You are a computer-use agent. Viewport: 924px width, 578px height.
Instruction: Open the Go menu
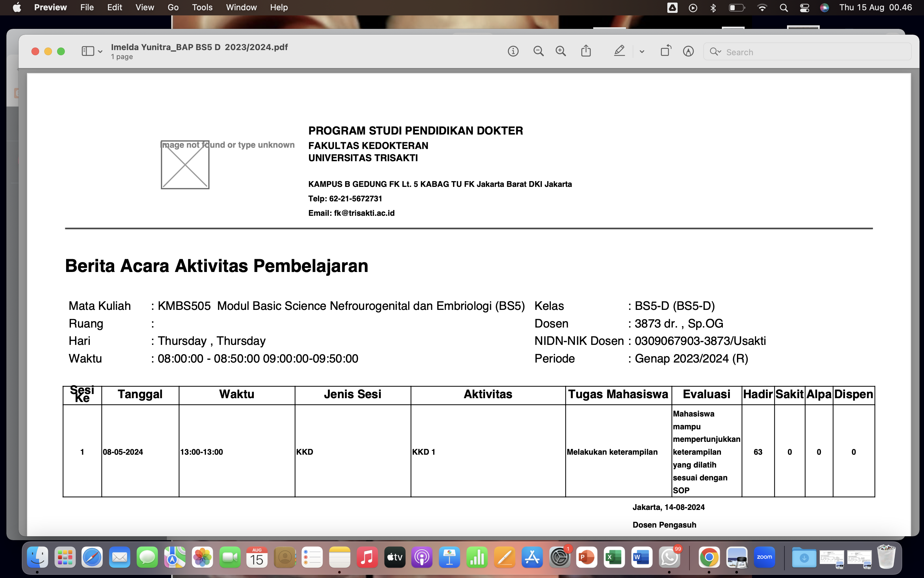[x=173, y=7]
